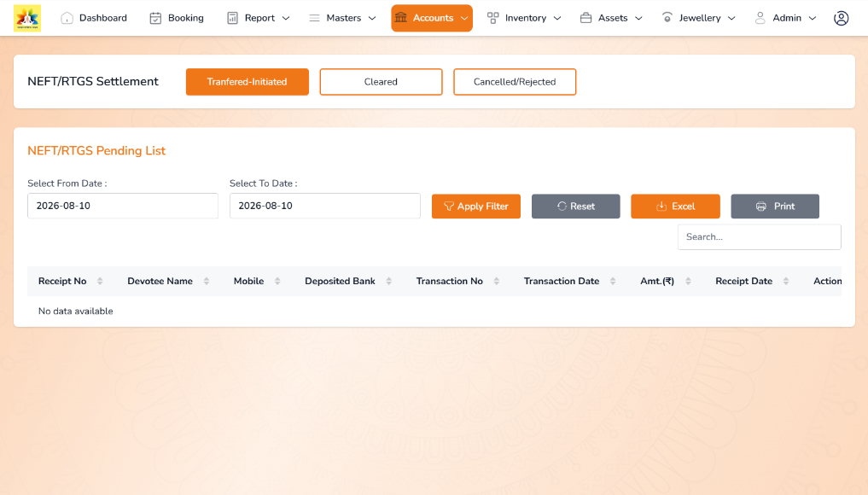Sort by Transaction Date arrows
The width and height of the screenshot is (868, 495).
point(612,282)
